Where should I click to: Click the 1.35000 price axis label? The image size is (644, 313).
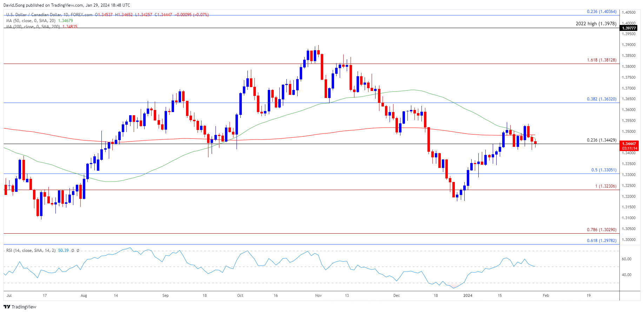(629, 131)
